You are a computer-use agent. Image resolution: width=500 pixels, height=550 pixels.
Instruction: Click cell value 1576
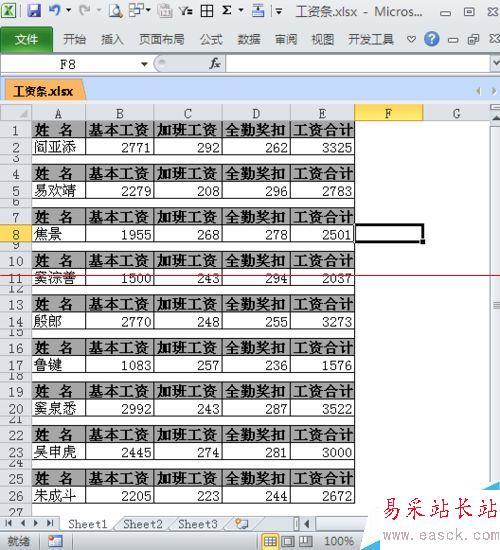pyautogui.click(x=322, y=364)
